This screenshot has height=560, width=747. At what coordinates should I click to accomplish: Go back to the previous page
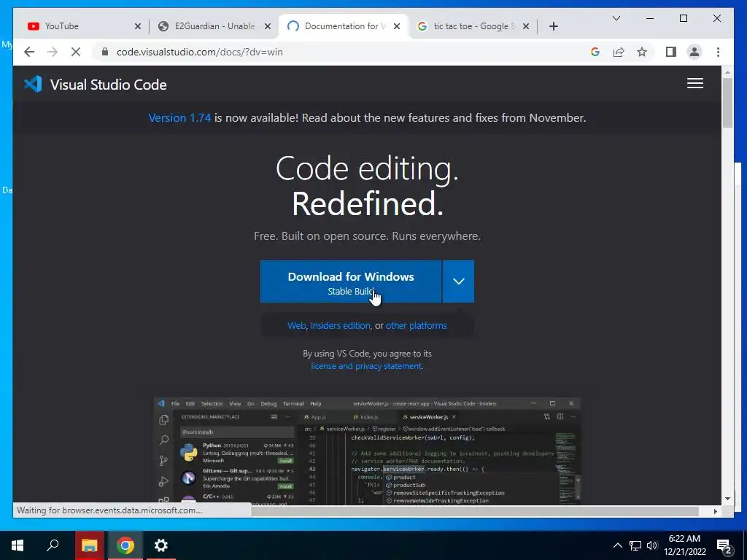coord(29,52)
